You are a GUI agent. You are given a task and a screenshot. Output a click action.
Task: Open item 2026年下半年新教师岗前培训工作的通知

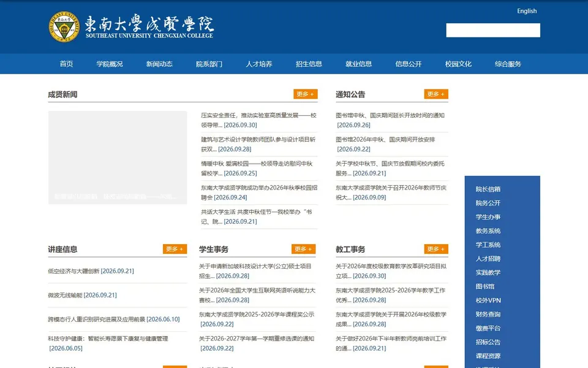click(x=391, y=343)
